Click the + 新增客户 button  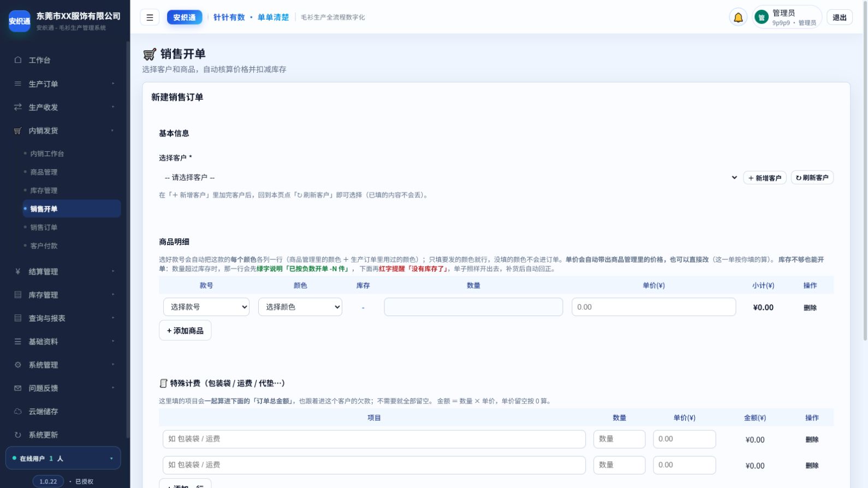coord(764,177)
